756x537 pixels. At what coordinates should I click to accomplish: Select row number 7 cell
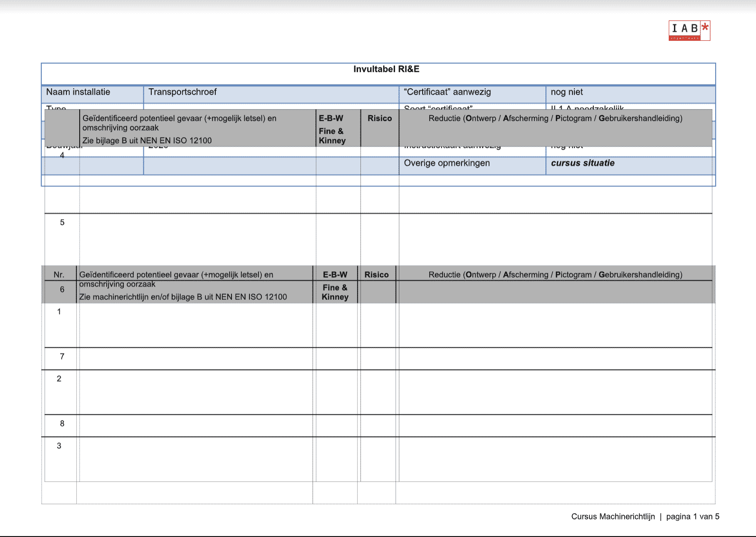pos(62,357)
